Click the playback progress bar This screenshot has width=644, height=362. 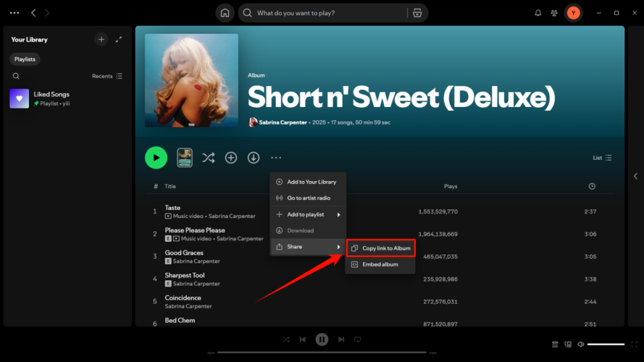[321, 352]
